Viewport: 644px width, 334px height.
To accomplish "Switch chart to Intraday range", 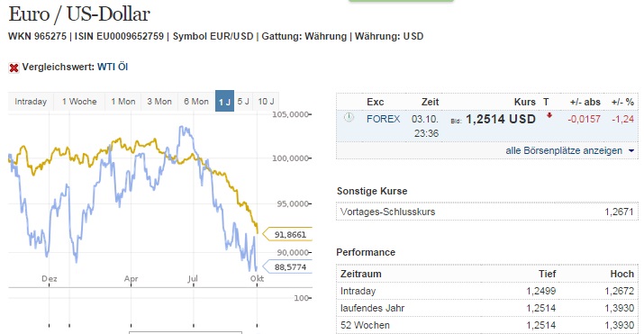I will tap(31, 102).
